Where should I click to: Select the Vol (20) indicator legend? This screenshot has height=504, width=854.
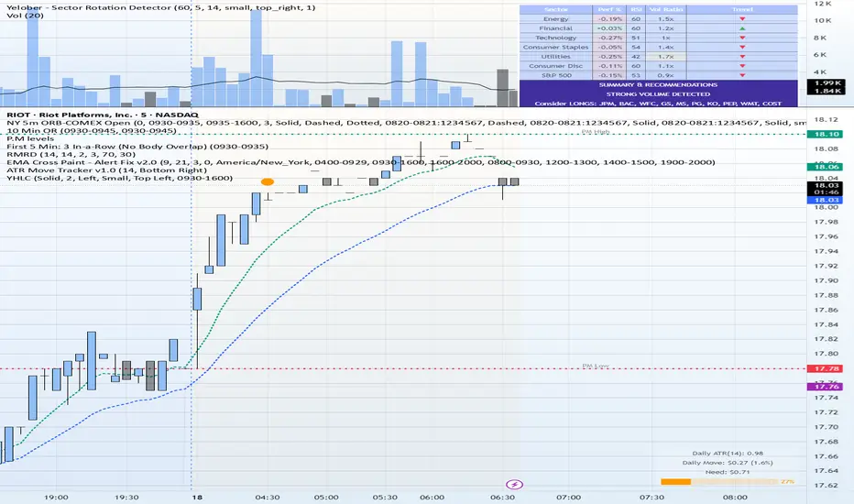pyautogui.click(x=25, y=16)
